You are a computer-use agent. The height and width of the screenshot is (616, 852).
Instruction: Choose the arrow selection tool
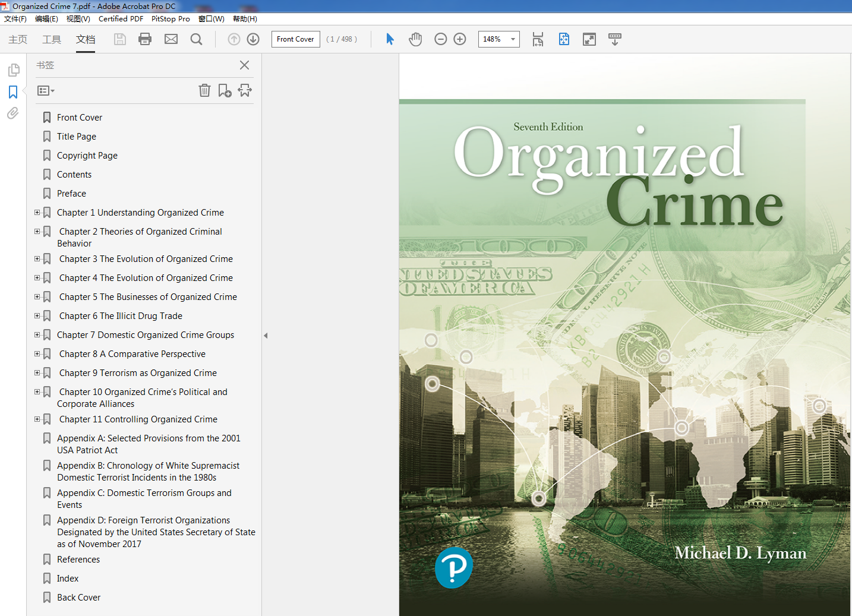[x=390, y=39]
